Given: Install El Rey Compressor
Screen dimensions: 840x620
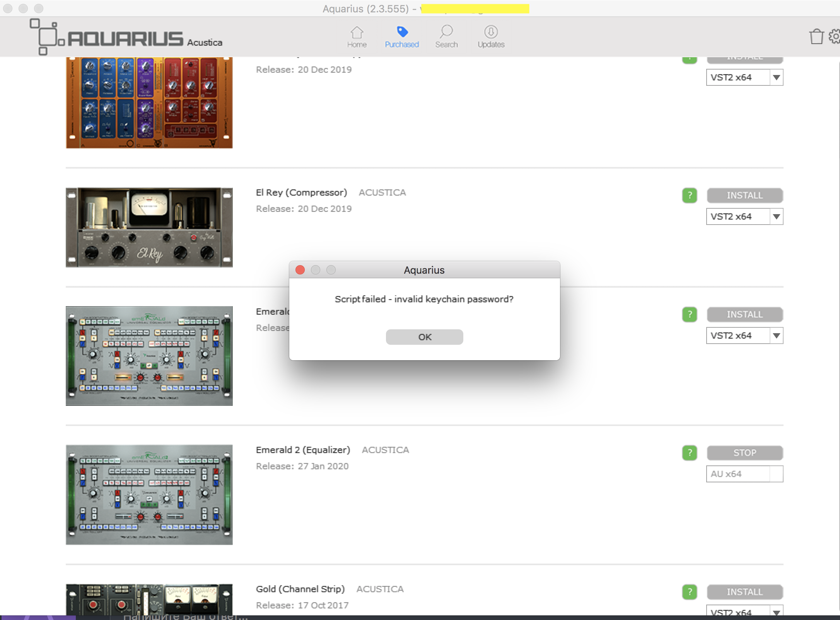Looking at the screenshot, I should [744, 196].
